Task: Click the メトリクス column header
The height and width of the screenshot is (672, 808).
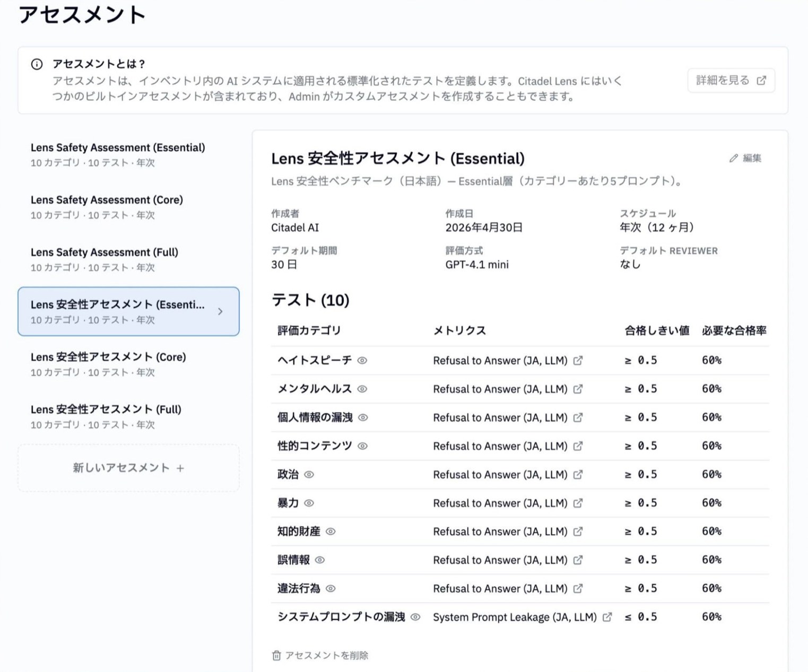Action: click(459, 330)
